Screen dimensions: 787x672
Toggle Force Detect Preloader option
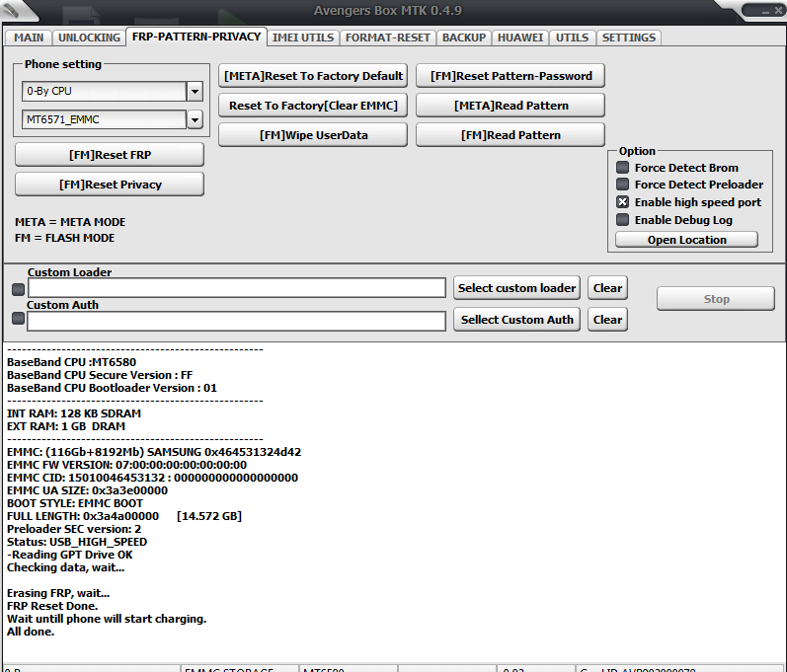tap(623, 185)
